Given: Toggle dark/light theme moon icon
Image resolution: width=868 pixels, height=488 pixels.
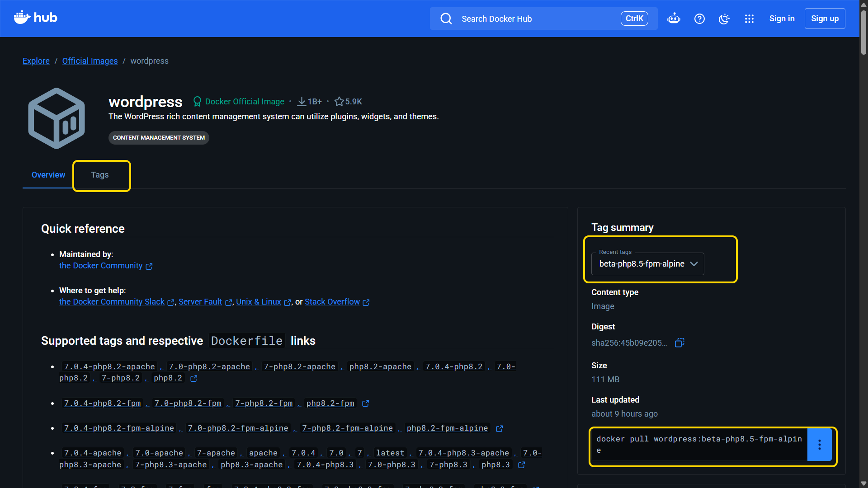Looking at the screenshot, I should (x=724, y=19).
